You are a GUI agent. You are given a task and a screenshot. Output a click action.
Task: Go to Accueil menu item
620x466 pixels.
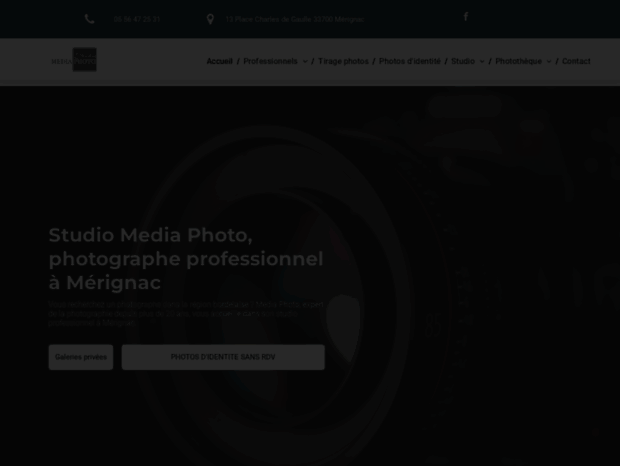click(219, 61)
